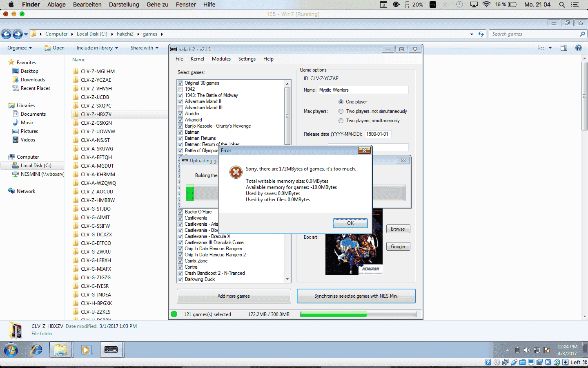Expand breadcrumb arrow after Computer
The height and width of the screenshot is (368, 588).
(x=72, y=34)
